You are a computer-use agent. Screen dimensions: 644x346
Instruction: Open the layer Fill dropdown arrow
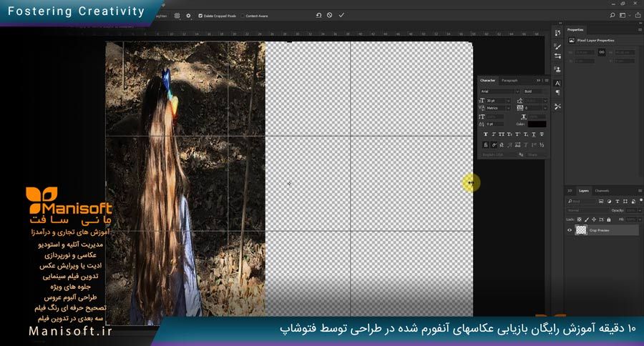[x=640, y=219]
